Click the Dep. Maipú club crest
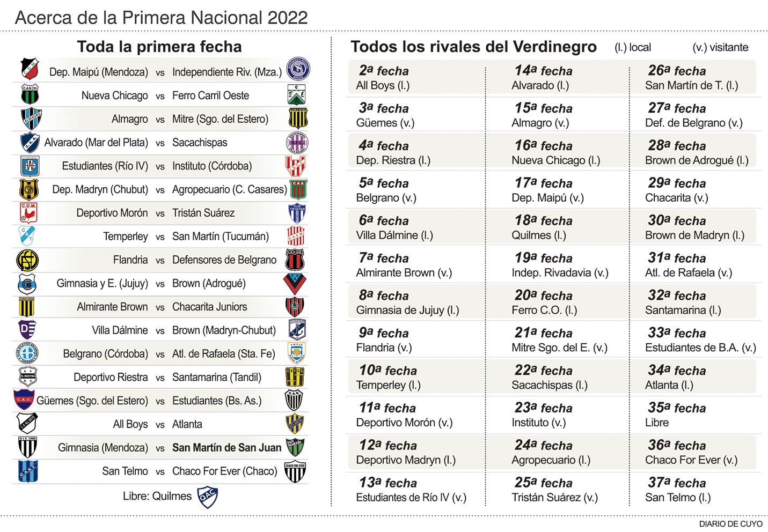The width and height of the screenshot is (768, 532). point(29,69)
